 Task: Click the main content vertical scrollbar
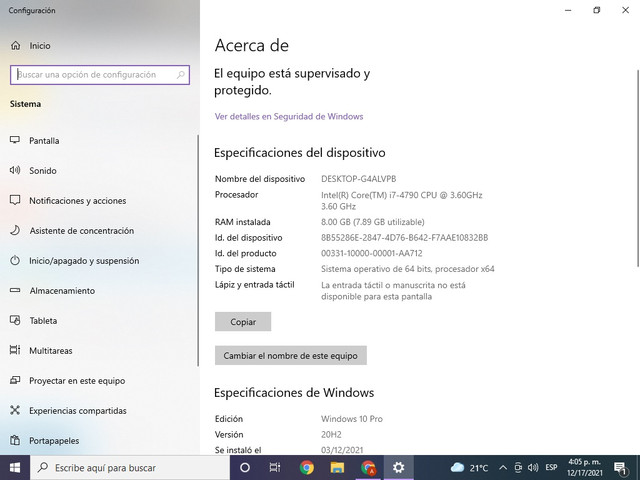pyautogui.click(x=638, y=168)
